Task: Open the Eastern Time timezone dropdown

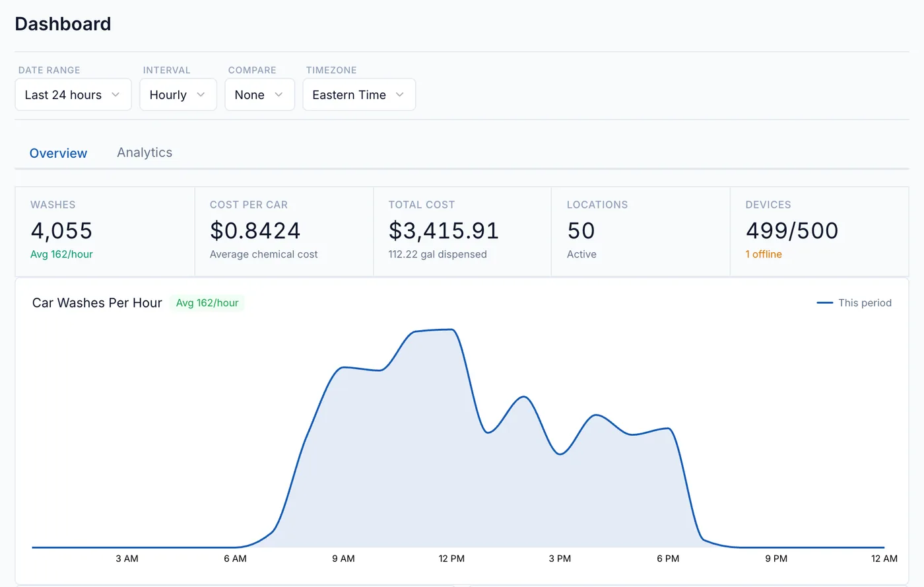Action: [359, 94]
